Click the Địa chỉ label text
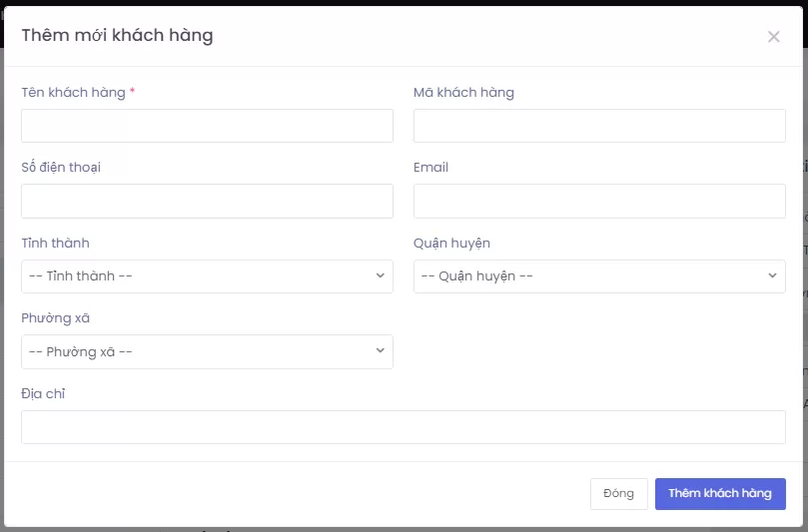 (43, 394)
